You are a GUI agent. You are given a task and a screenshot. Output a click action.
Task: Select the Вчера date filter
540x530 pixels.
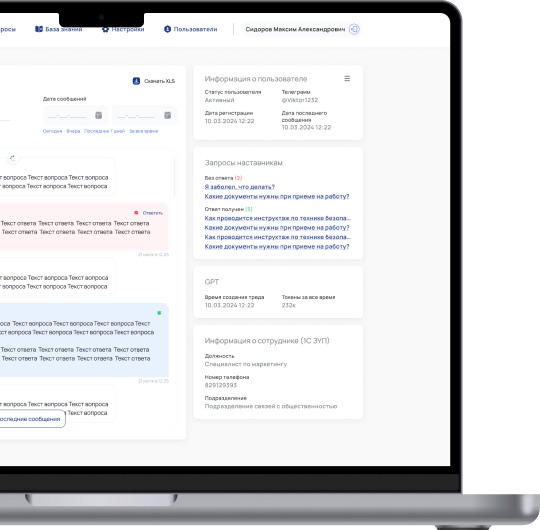pos(73,131)
